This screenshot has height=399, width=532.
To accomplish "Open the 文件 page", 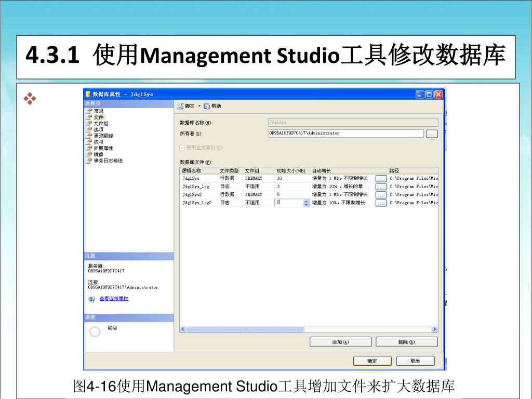I will (98, 117).
